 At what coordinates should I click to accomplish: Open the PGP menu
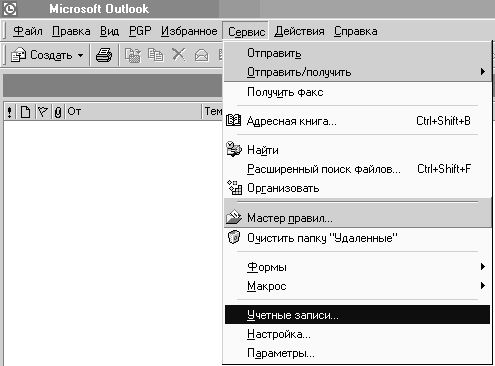click(x=140, y=31)
